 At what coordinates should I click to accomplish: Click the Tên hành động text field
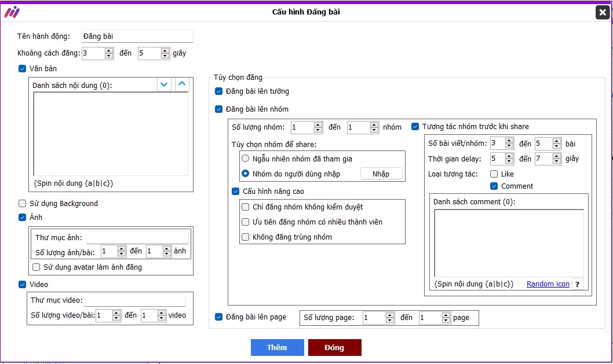pyautogui.click(x=137, y=36)
